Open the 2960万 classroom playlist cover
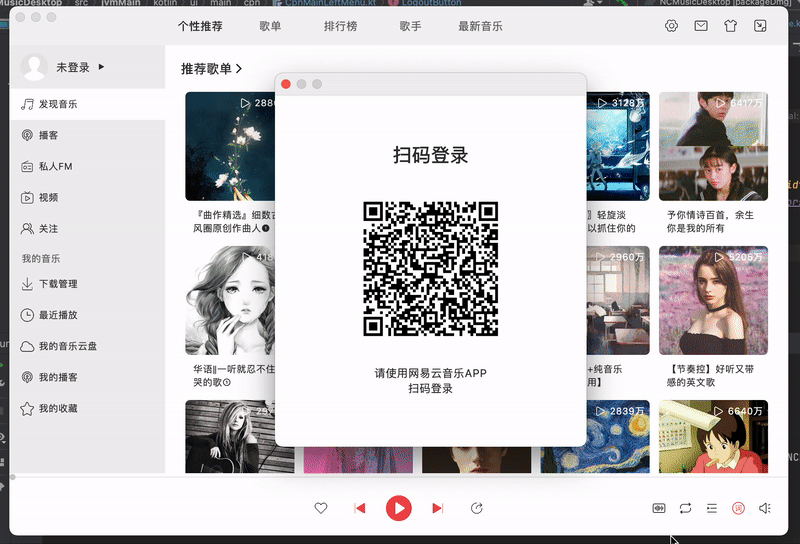The image size is (800, 544). (x=618, y=301)
